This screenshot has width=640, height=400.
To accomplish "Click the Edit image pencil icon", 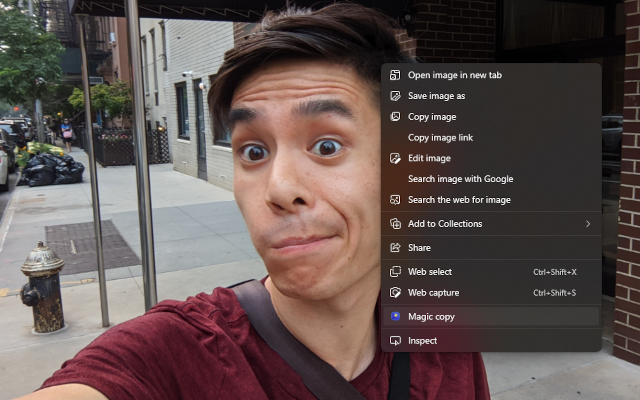I will coord(395,158).
